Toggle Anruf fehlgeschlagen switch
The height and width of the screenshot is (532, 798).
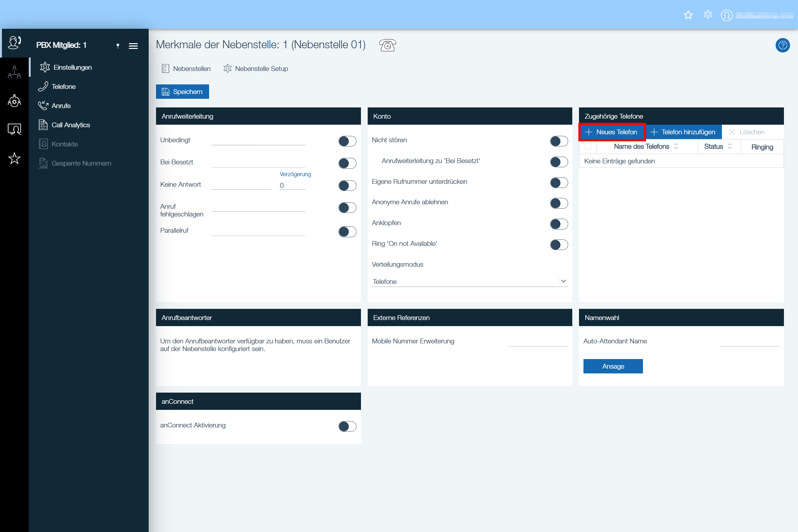(x=348, y=207)
